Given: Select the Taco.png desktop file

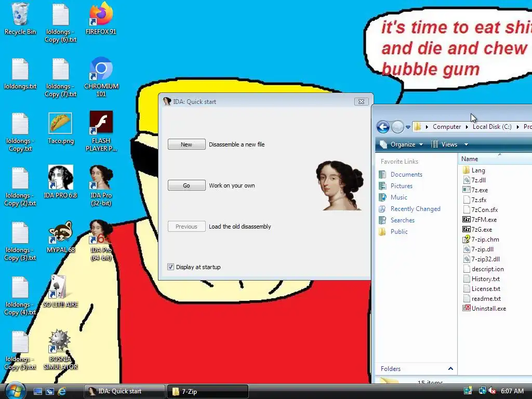Looking at the screenshot, I should click(60, 128).
